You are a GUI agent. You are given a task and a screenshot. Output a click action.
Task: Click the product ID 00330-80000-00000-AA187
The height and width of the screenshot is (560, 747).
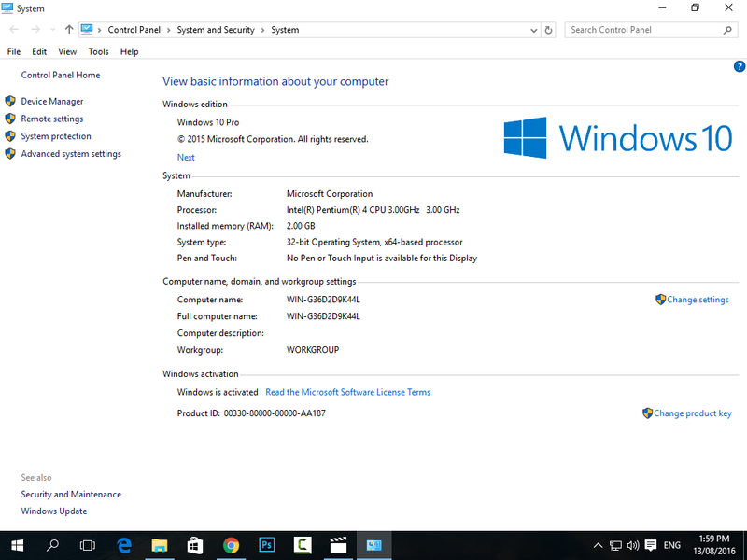click(x=275, y=413)
